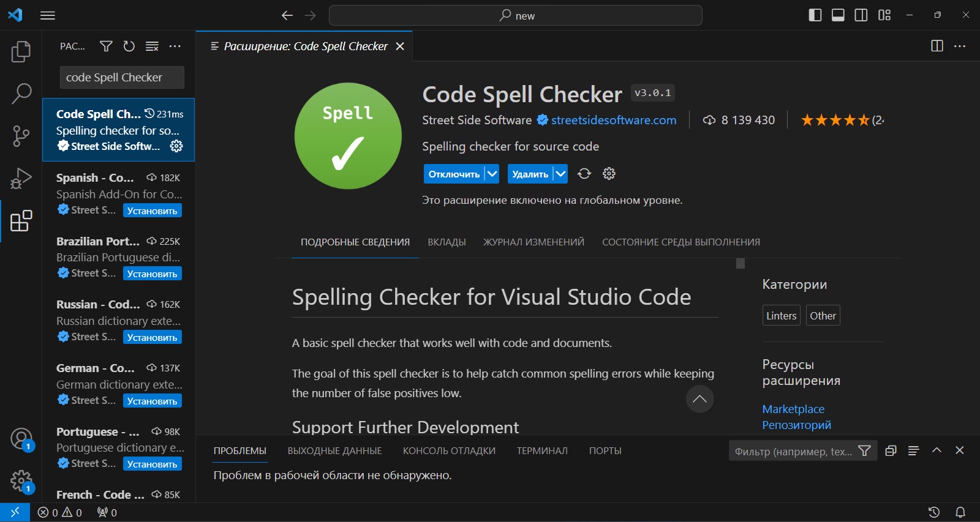980x522 pixels.
Task: Open ТЕРМИНАЛ panel tab
Action: click(542, 451)
